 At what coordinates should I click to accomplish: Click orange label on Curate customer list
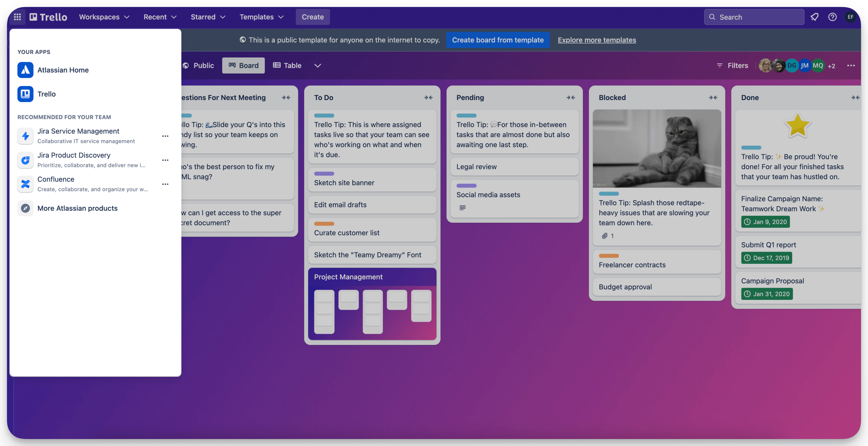click(324, 224)
